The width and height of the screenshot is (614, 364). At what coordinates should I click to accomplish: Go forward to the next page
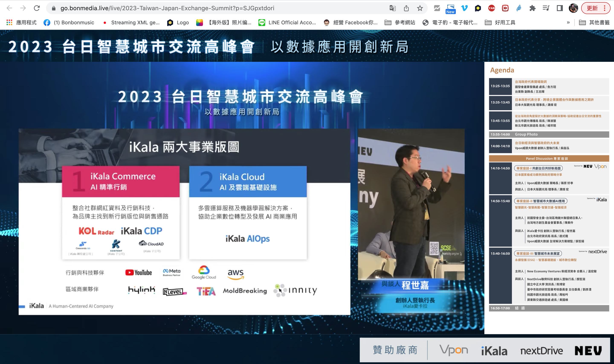click(23, 8)
